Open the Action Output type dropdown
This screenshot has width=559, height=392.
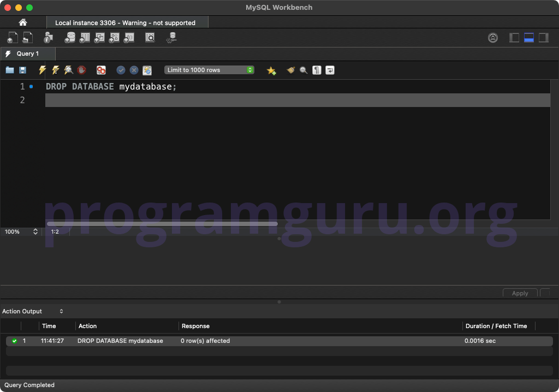coord(33,311)
